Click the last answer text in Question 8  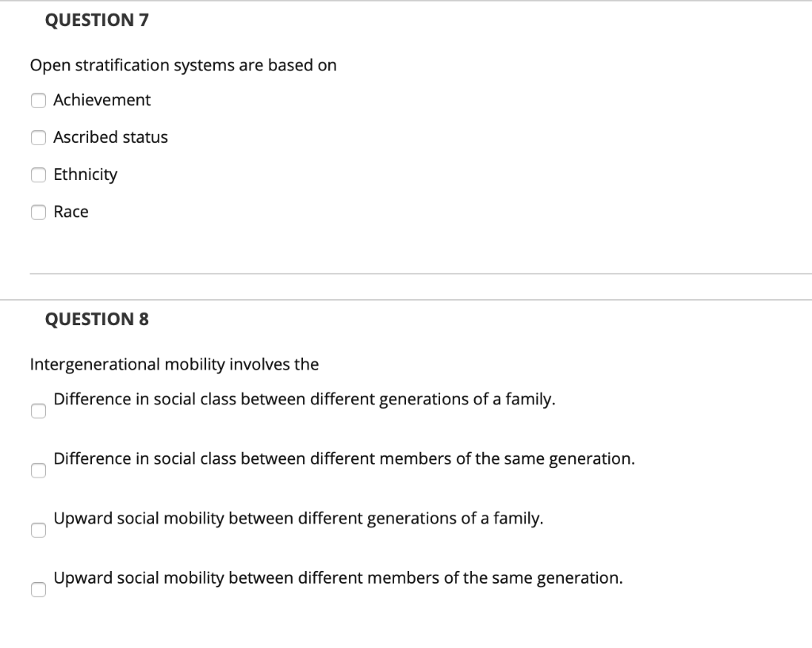337,577
